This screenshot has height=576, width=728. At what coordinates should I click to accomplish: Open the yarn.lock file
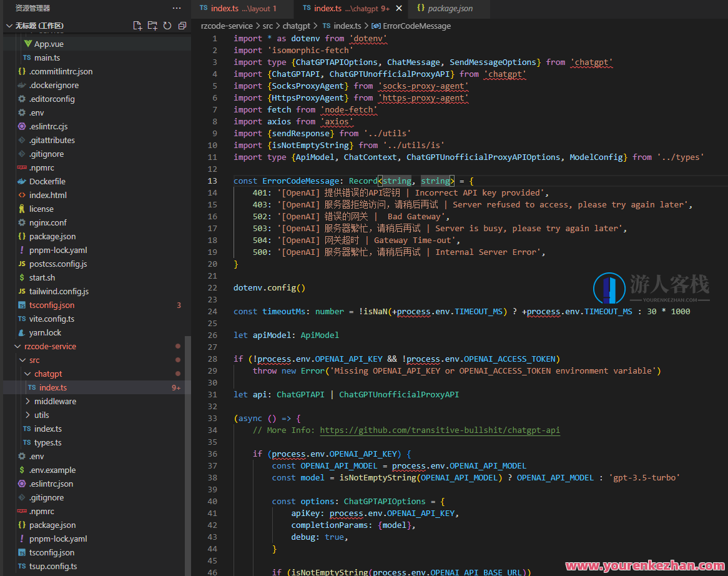coord(45,332)
